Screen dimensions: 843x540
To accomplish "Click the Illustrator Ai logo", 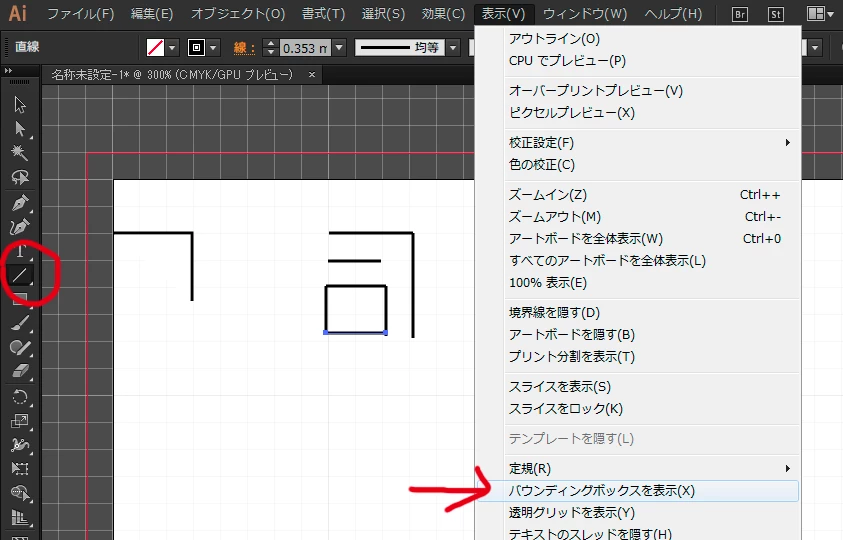I will tap(18, 13).
